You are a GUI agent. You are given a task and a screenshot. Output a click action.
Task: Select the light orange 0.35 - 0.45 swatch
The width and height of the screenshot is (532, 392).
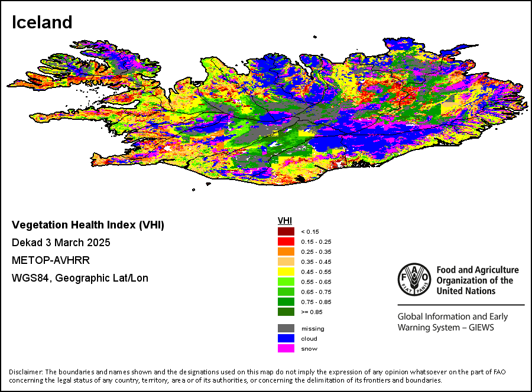point(286,262)
